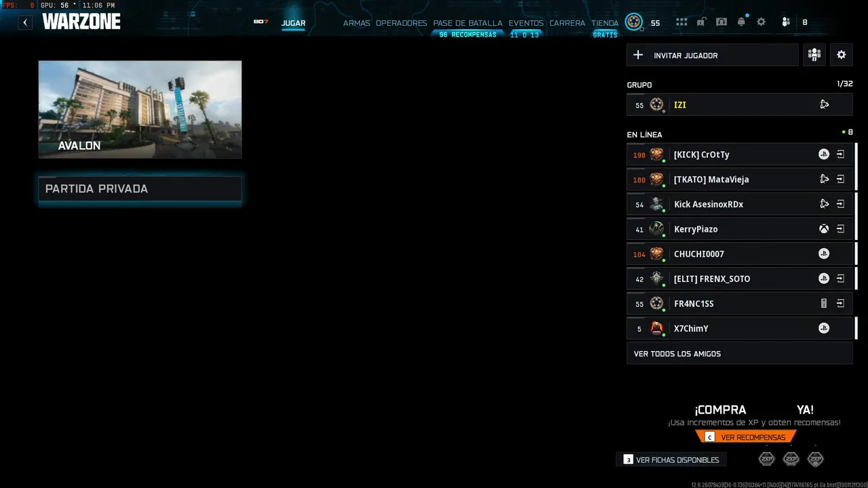Select friend Kick AsesinoxRDx
This screenshot has height=488, width=868.
740,204
